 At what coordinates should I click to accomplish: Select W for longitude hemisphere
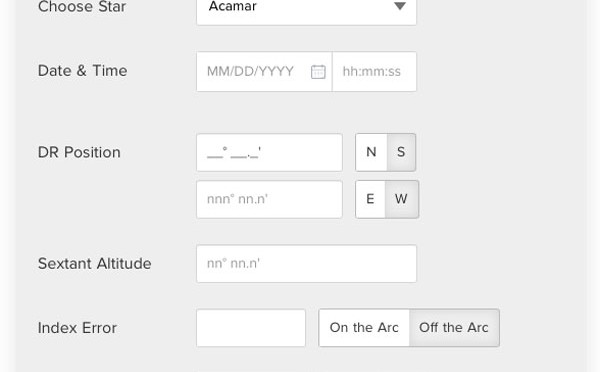pyautogui.click(x=401, y=199)
